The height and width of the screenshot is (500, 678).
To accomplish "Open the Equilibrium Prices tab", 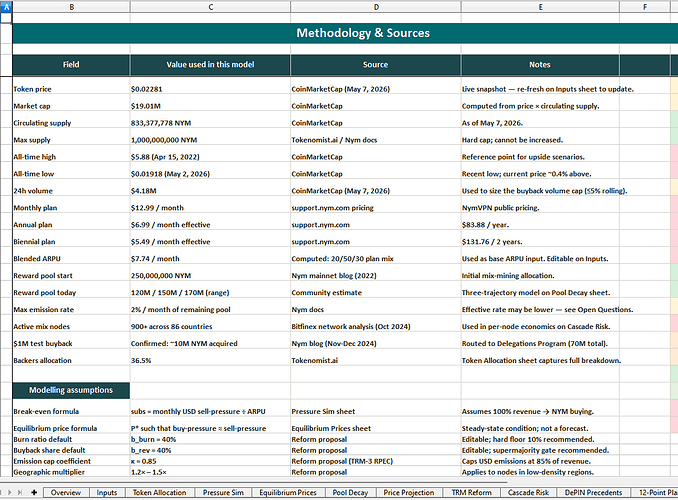I will (288, 492).
